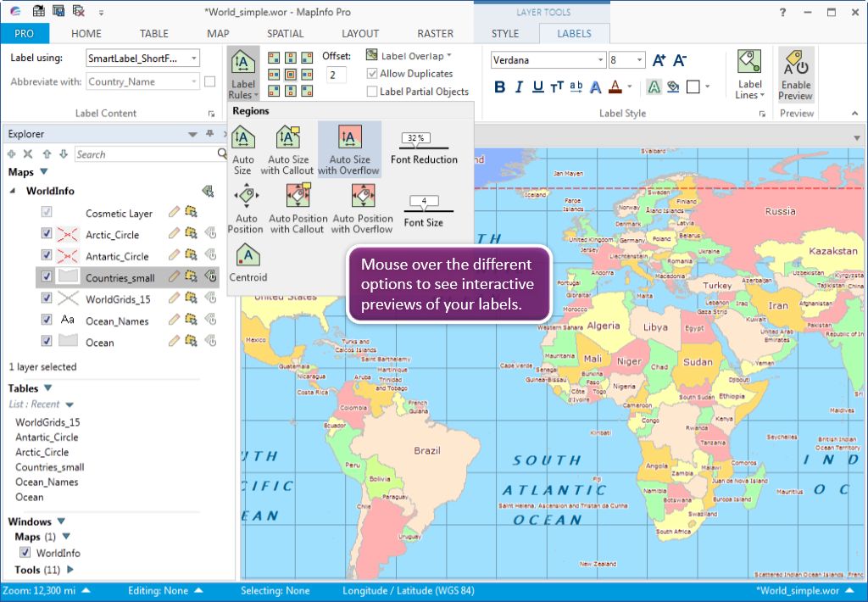Expand the Tools (11) section

70,569
